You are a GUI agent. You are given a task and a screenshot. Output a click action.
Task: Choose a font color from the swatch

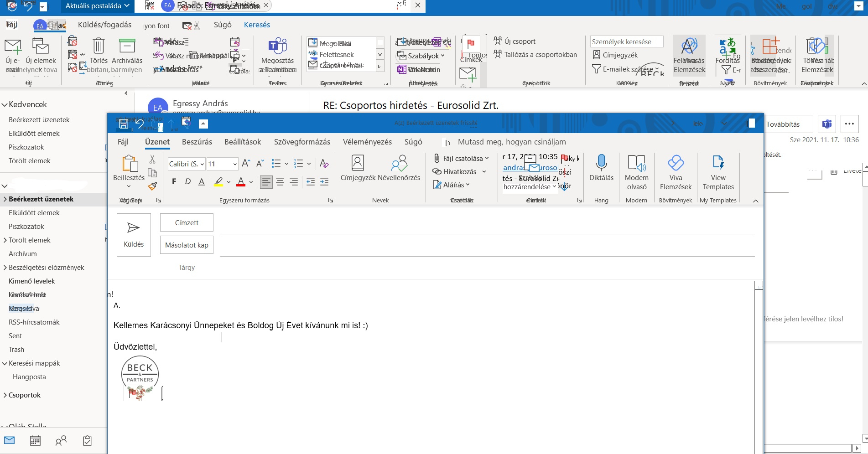click(x=241, y=181)
